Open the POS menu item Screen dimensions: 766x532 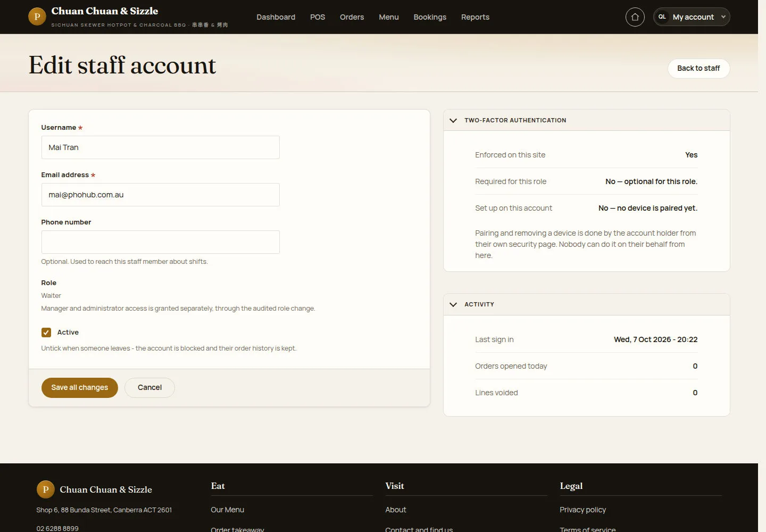point(318,17)
